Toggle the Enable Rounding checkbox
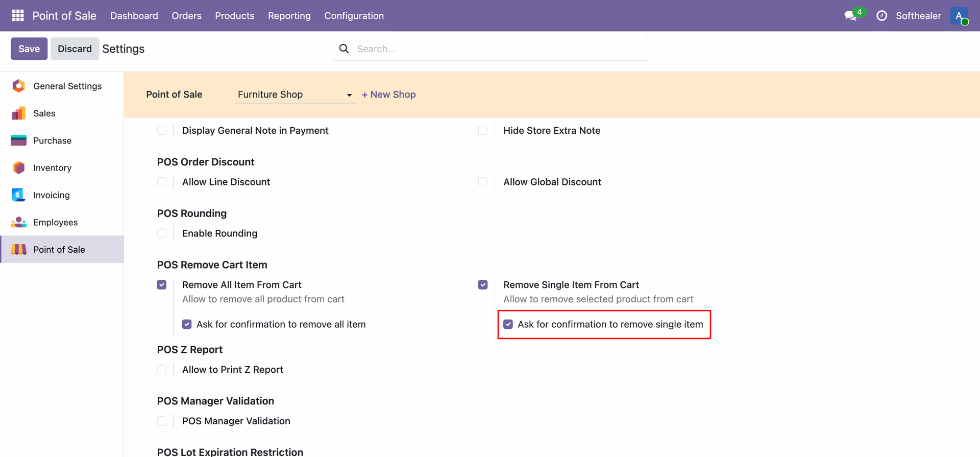Screen dimensions: 980x457 162,233
